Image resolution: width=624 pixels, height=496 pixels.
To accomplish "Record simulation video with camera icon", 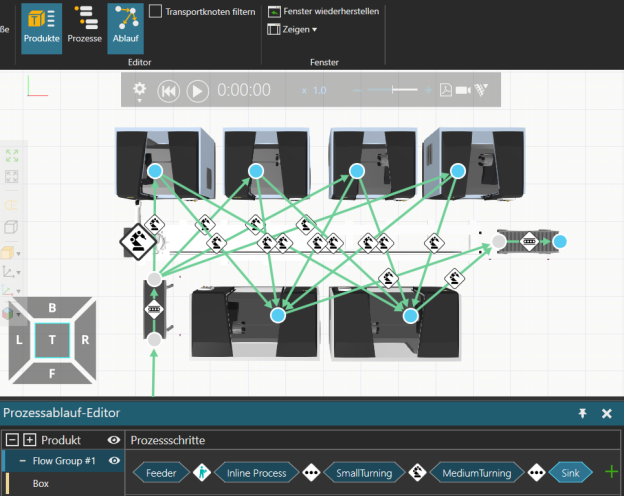I will tap(463, 90).
